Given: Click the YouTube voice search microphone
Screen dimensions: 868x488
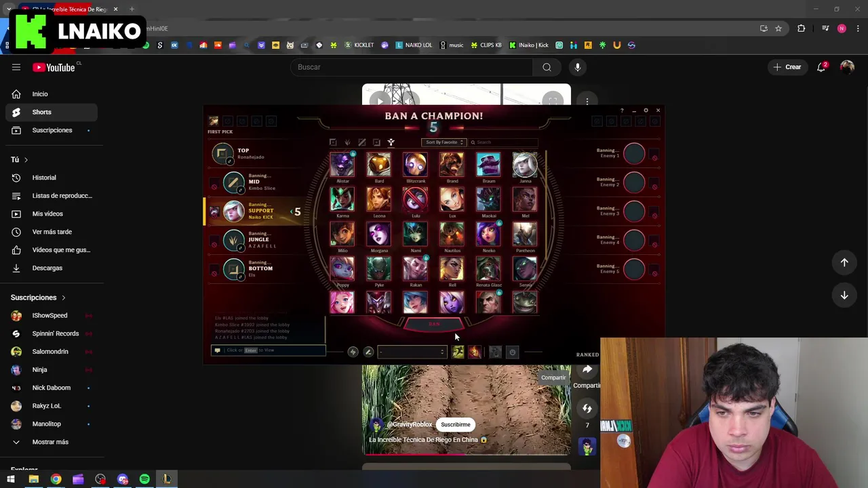Looking at the screenshot, I should [x=578, y=67].
